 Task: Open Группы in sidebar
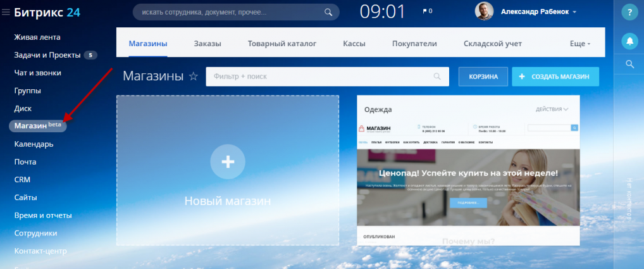click(x=27, y=91)
